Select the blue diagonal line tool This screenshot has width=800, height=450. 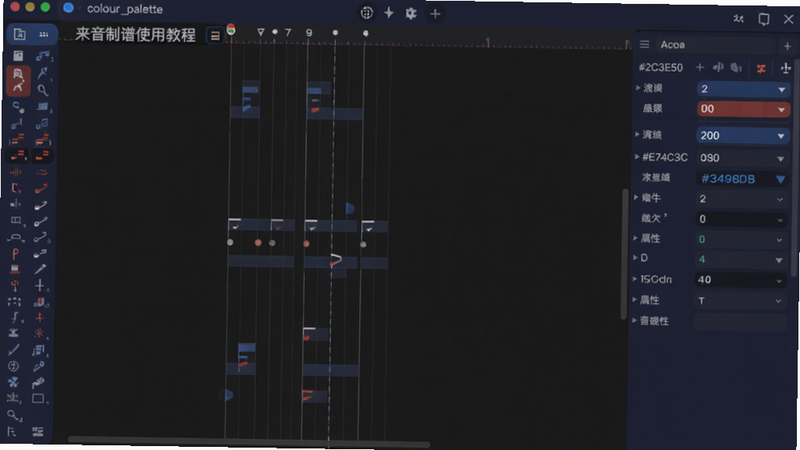(14, 349)
